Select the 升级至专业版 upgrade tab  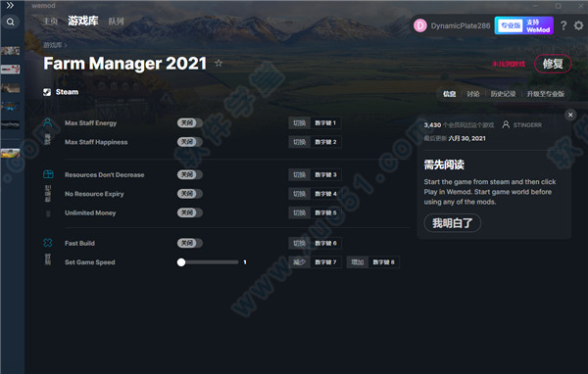click(545, 94)
